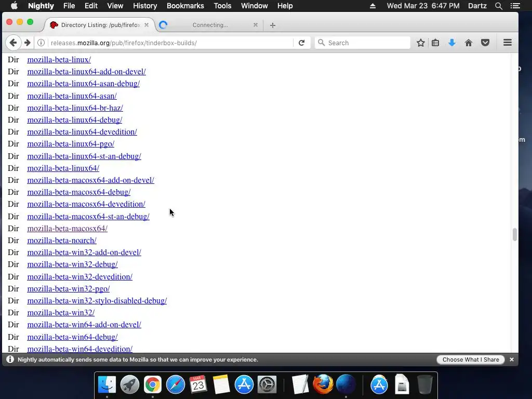The image size is (532, 399).
Task: Open the site info icon in the address bar
Action: (41, 43)
